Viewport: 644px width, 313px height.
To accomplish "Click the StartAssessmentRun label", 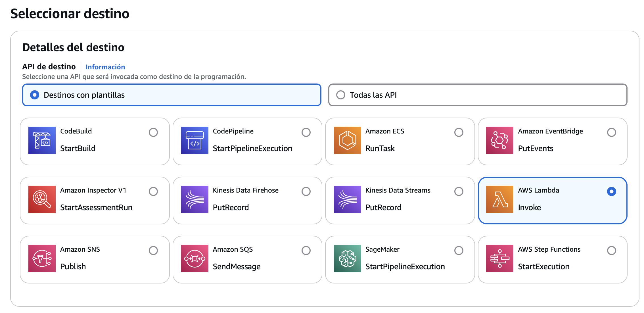I will point(96,207).
